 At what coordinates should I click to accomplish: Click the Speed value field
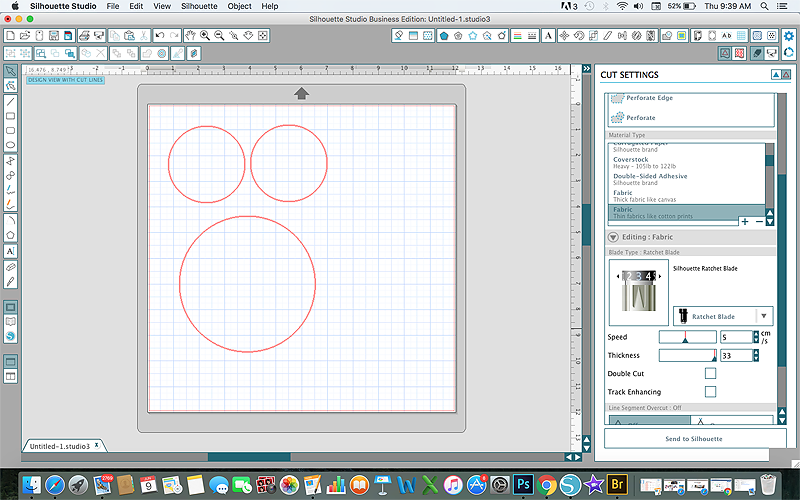point(736,337)
